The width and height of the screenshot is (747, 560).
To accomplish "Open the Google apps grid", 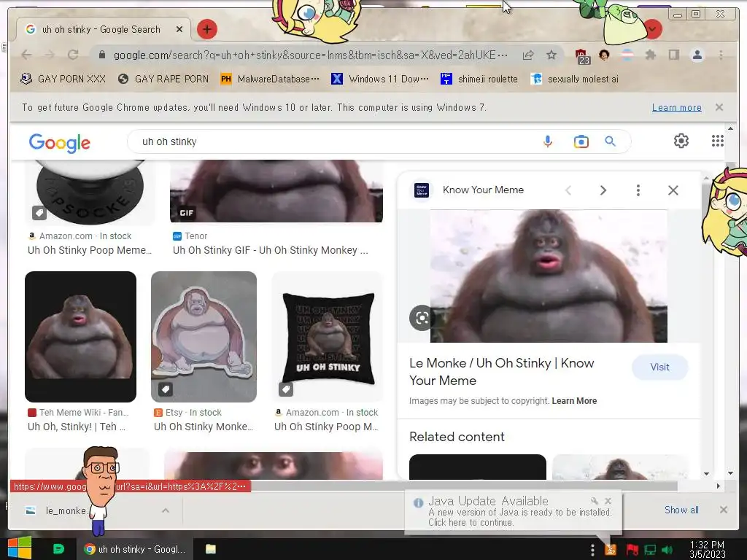I will coord(718,141).
